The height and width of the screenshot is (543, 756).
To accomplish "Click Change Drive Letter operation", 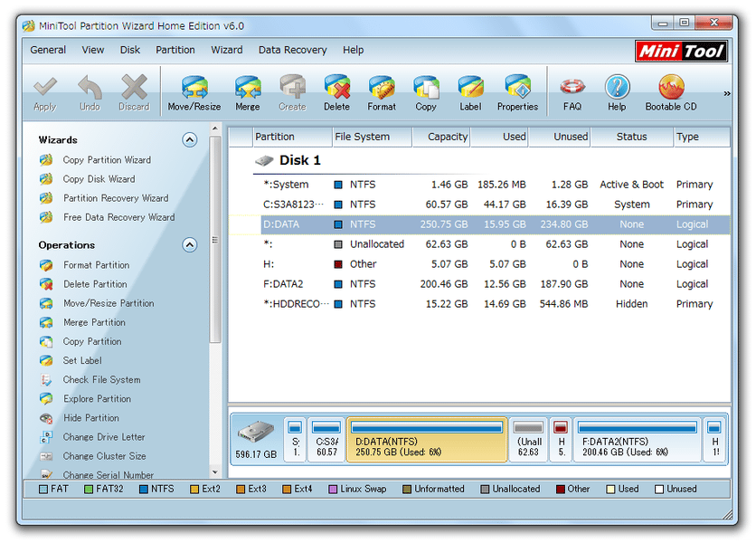I will coord(104,437).
